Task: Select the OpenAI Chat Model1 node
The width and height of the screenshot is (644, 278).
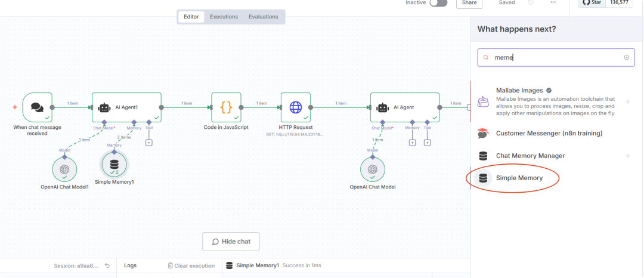Action: pos(64,169)
